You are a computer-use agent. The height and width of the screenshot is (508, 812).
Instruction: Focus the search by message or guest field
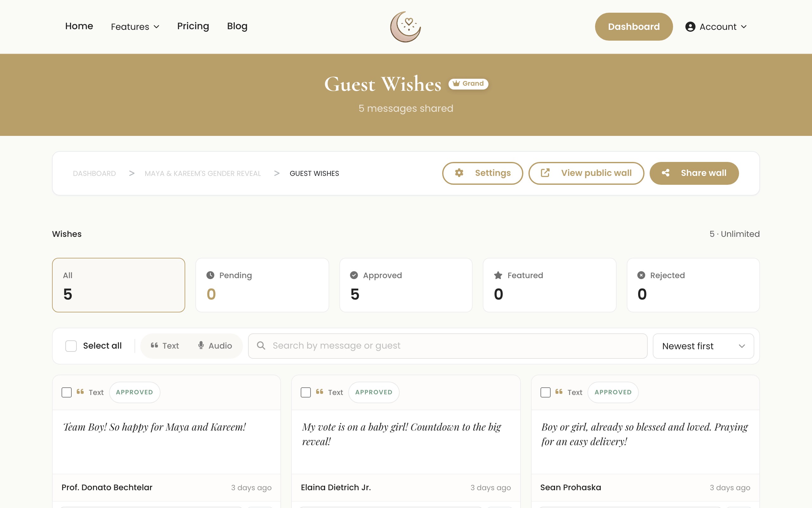[x=448, y=346]
